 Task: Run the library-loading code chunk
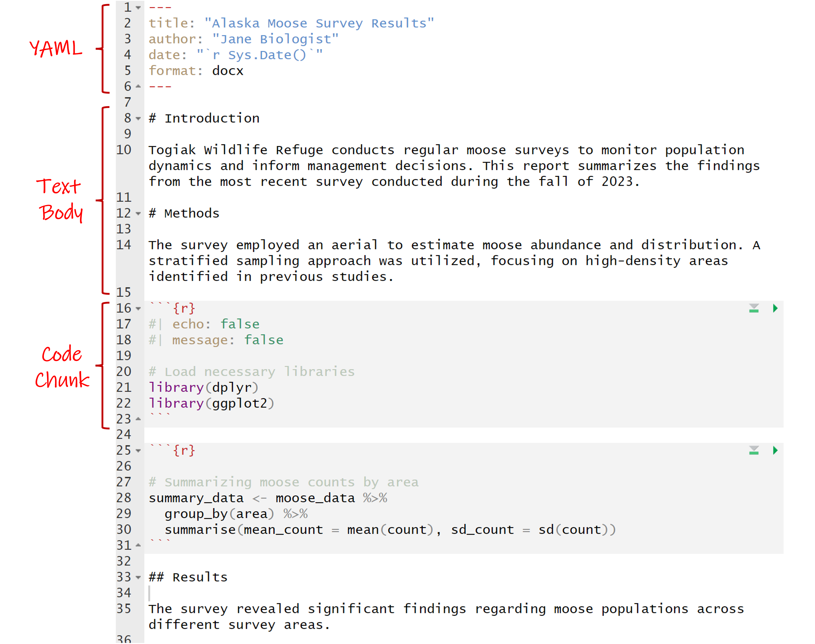pos(775,309)
